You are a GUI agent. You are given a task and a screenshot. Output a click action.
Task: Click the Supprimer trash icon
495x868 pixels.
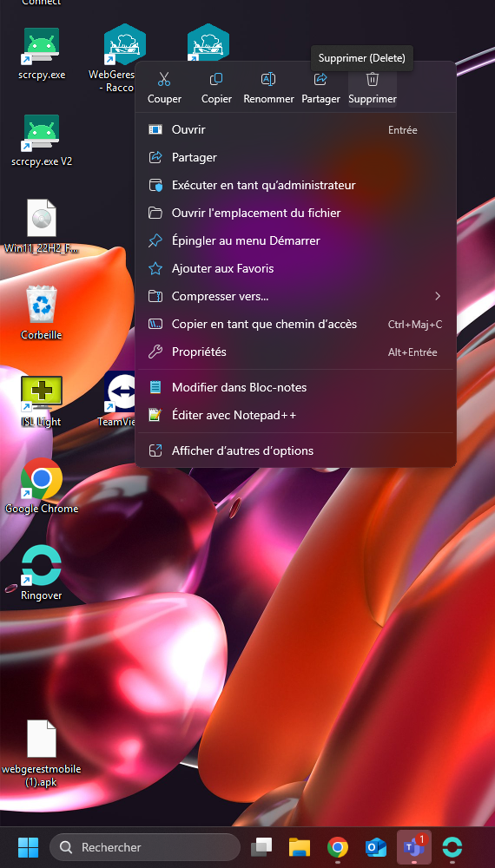(x=372, y=79)
